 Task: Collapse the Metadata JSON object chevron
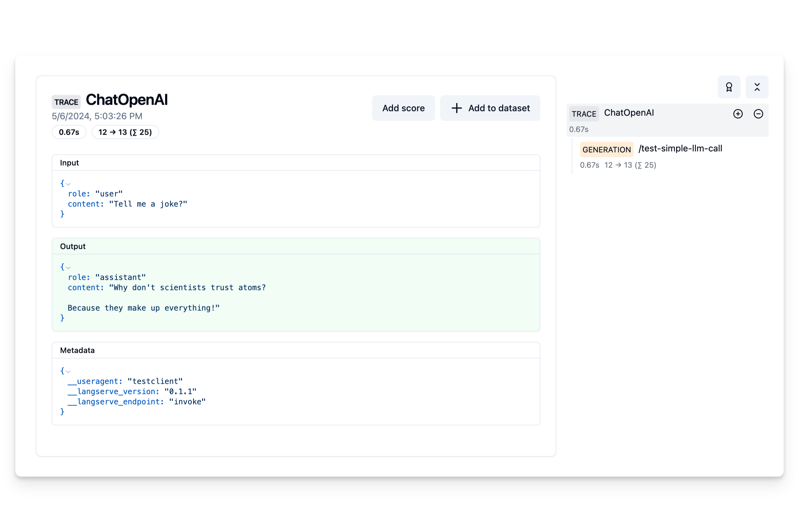68,372
